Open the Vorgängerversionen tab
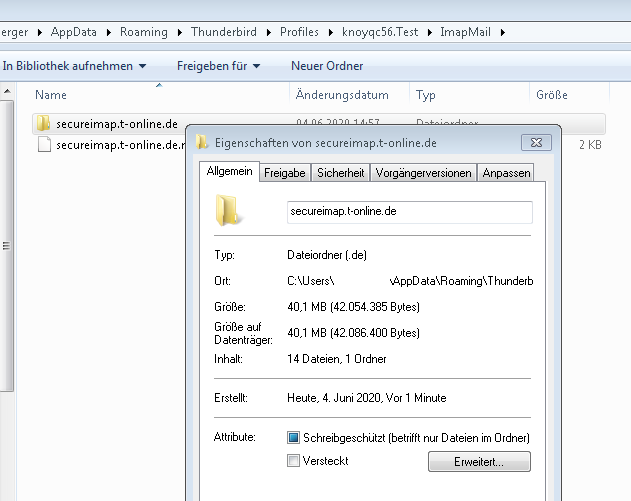This screenshot has width=631, height=501. (423, 173)
